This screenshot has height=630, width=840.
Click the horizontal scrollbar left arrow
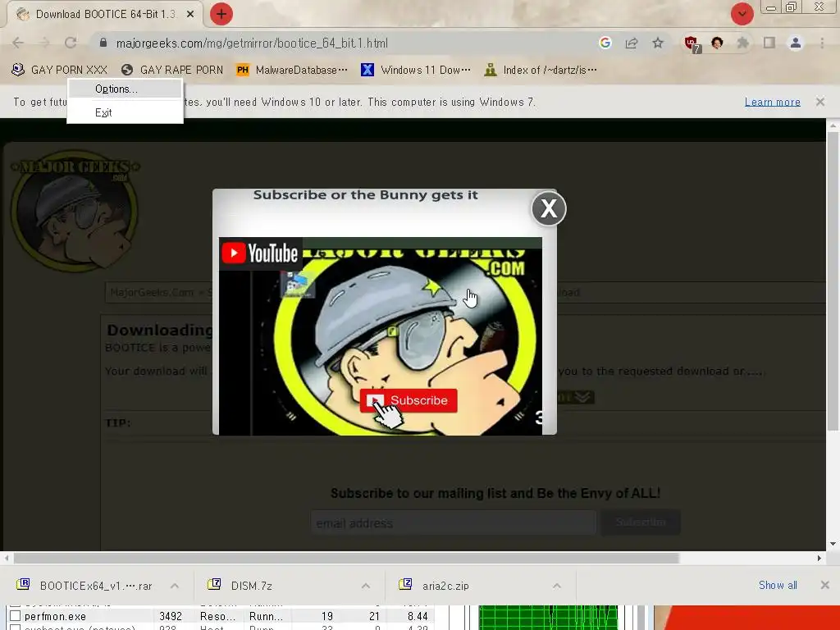point(7,558)
